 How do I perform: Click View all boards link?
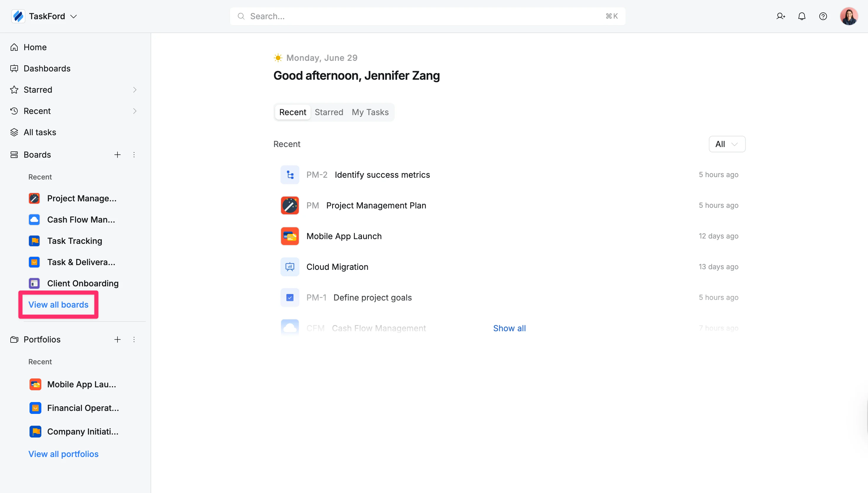click(58, 305)
